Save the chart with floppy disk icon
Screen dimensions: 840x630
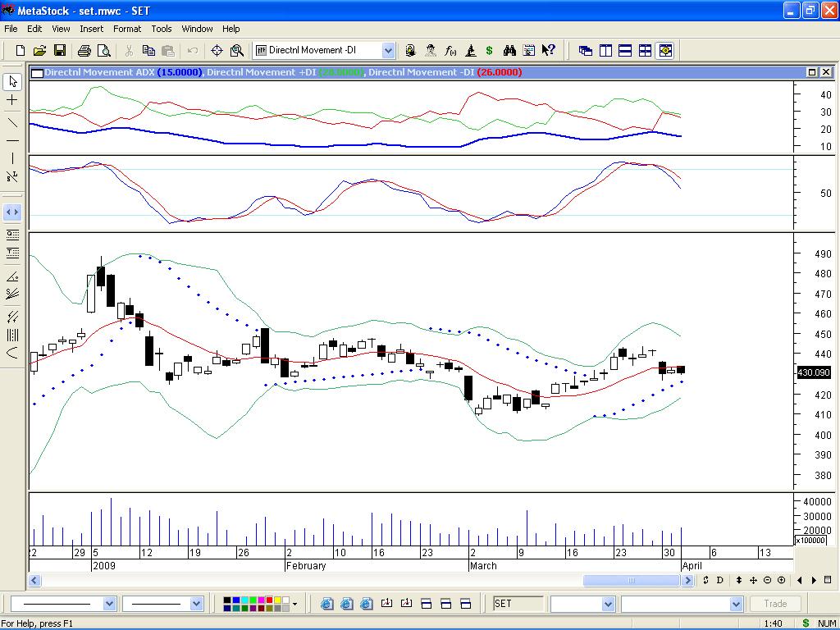[59, 50]
